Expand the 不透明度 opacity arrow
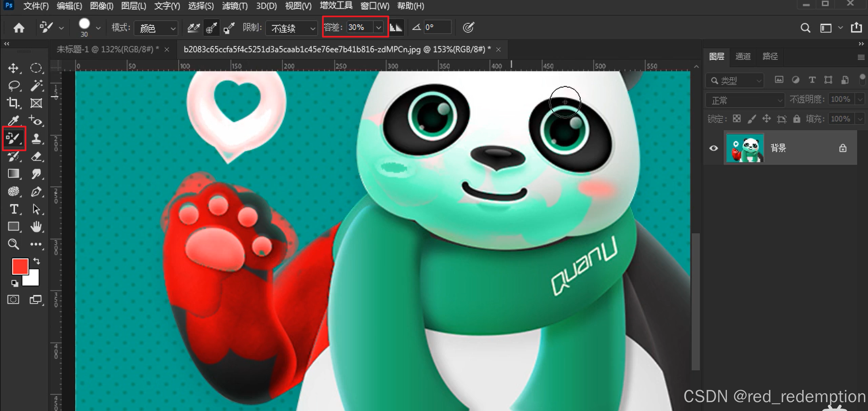 [860, 99]
